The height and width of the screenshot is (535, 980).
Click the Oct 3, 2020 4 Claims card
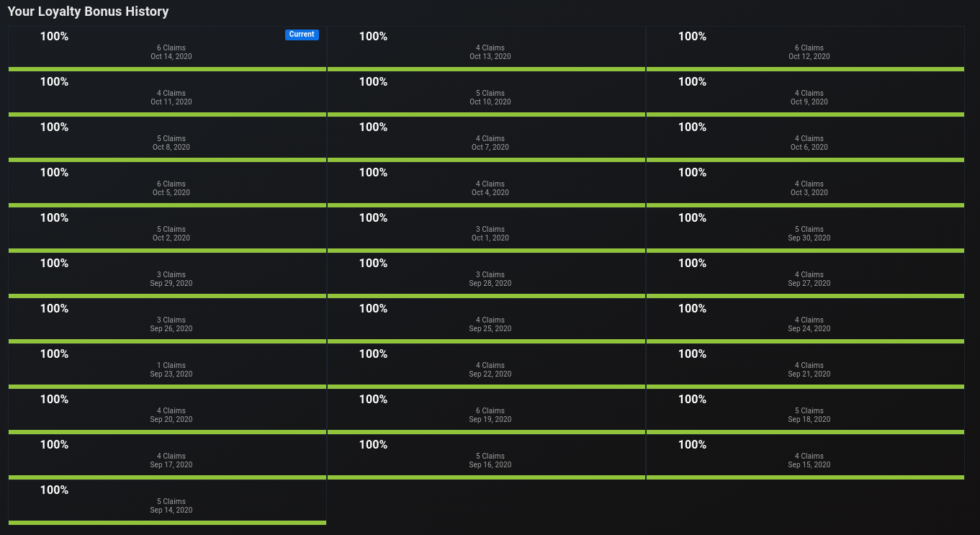(806, 185)
